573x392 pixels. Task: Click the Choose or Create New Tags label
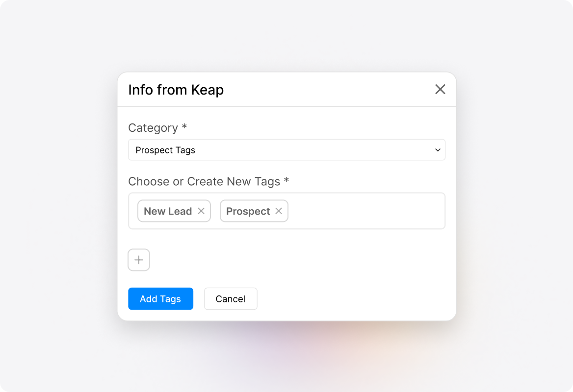tap(208, 181)
